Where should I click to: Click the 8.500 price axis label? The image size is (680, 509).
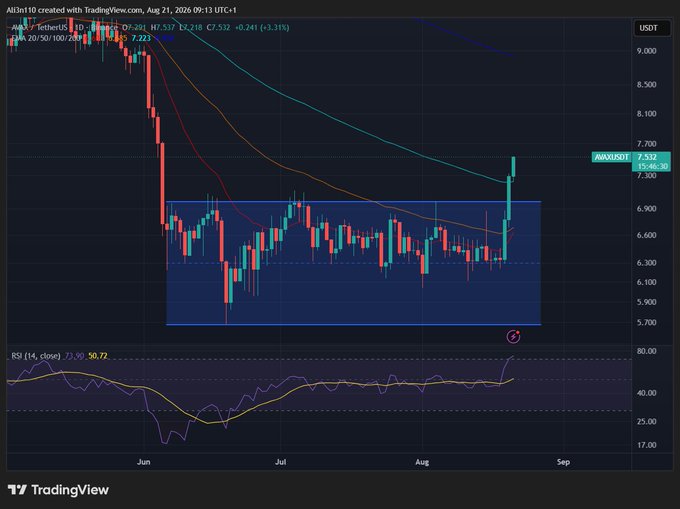(x=647, y=85)
